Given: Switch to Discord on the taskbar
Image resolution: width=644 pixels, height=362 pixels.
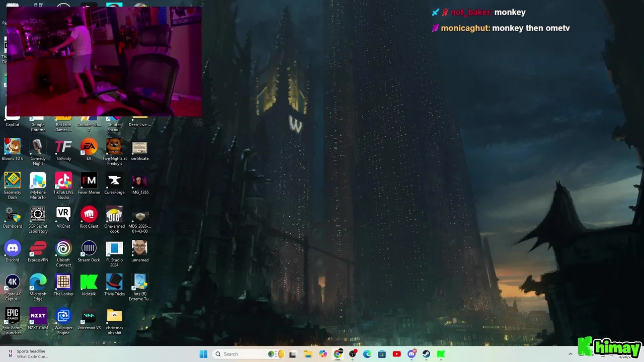Looking at the screenshot, I should [x=412, y=354].
